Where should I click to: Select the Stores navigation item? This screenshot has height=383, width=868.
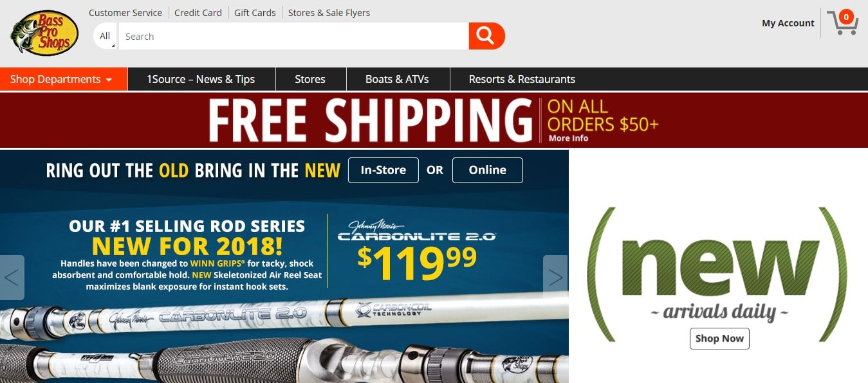pos(310,79)
